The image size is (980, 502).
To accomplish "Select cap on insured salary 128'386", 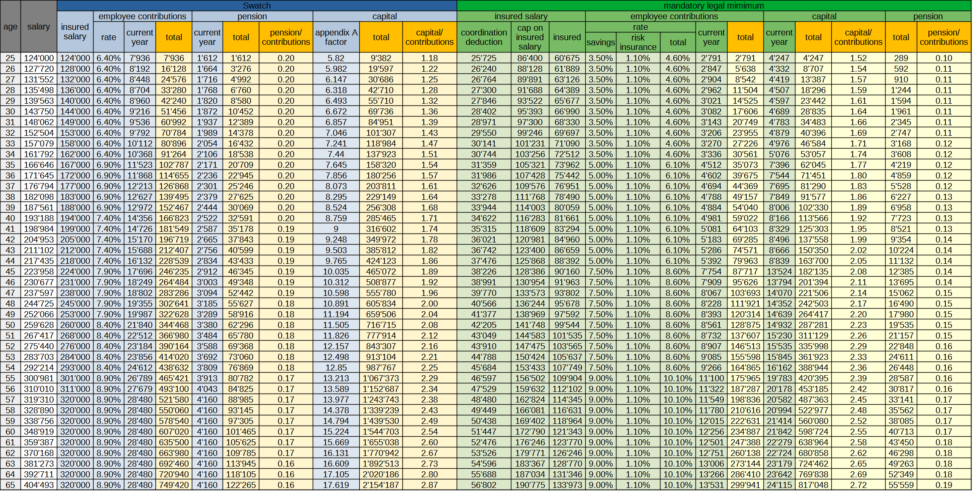I will [530, 271].
